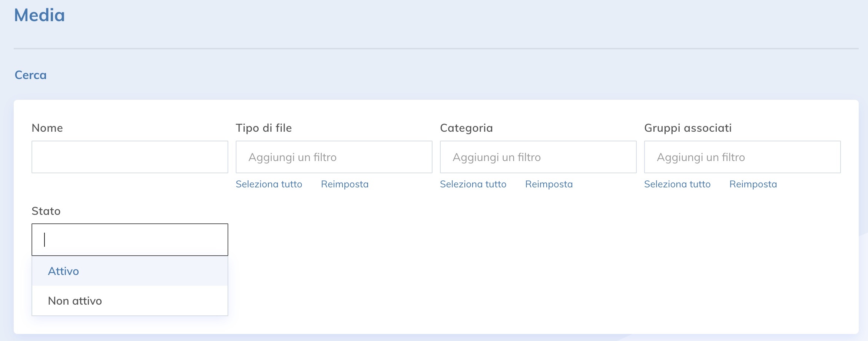Viewport: 868px width, 341px height.
Task: Click the Media page heading
Action: [x=39, y=16]
